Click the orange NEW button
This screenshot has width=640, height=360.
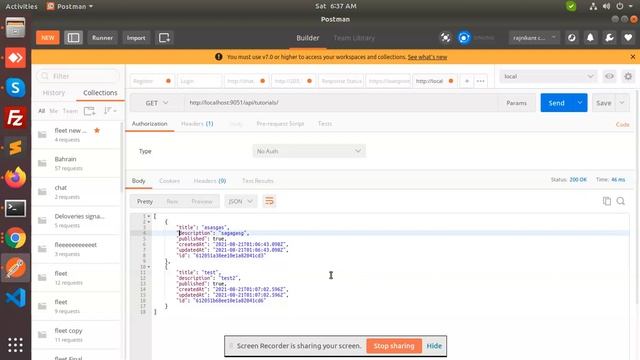point(48,38)
